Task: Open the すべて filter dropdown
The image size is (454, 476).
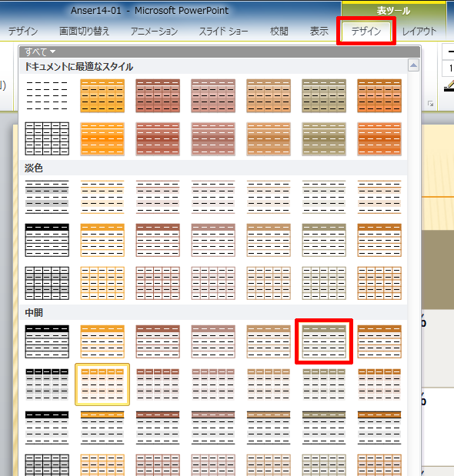Action: tap(40, 52)
